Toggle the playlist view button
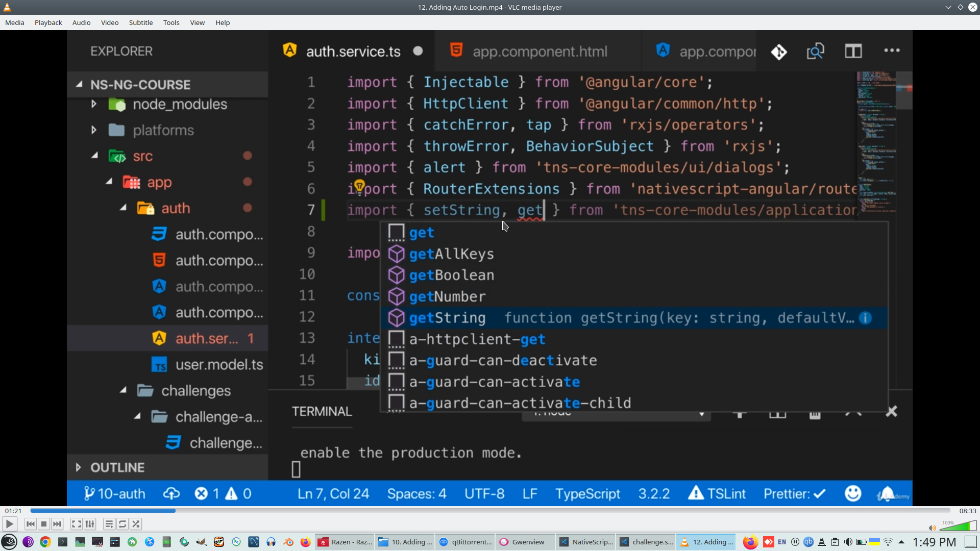The width and height of the screenshot is (980, 551). point(109,524)
